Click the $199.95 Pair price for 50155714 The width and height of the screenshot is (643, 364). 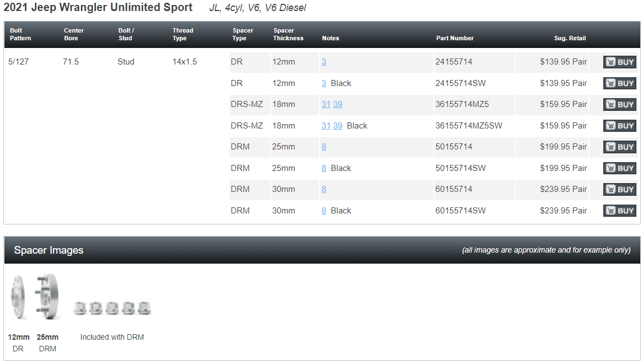pyautogui.click(x=563, y=147)
